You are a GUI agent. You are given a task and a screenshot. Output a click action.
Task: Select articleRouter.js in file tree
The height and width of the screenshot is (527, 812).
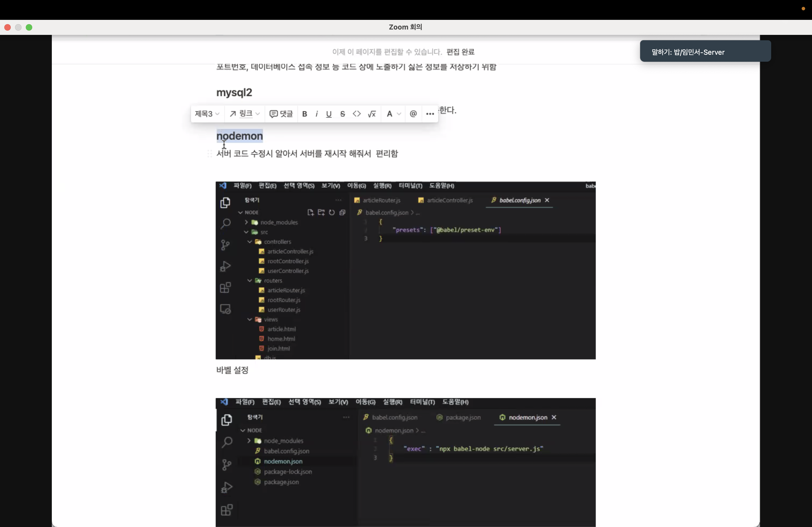click(286, 290)
